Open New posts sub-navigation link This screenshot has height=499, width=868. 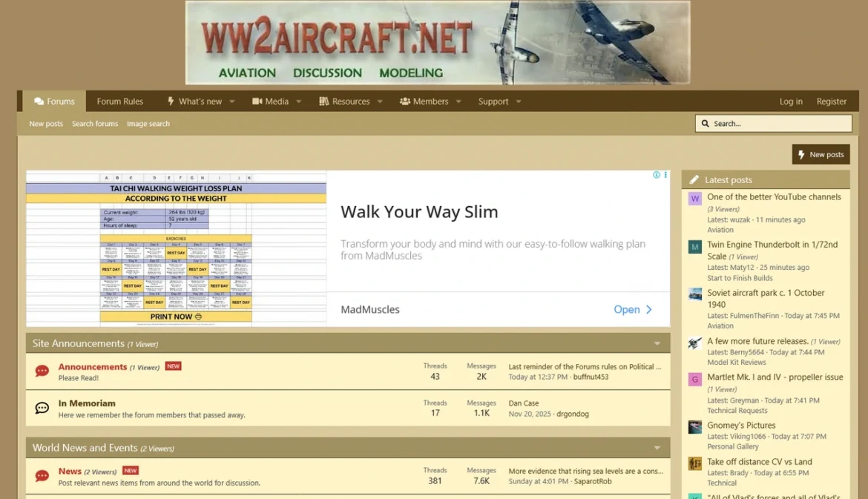(x=46, y=124)
